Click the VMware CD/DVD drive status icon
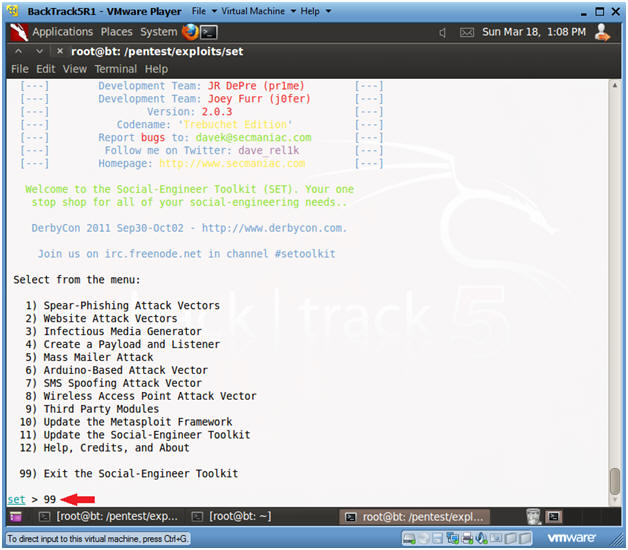The height and width of the screenshot is (550, 628). 423,538
